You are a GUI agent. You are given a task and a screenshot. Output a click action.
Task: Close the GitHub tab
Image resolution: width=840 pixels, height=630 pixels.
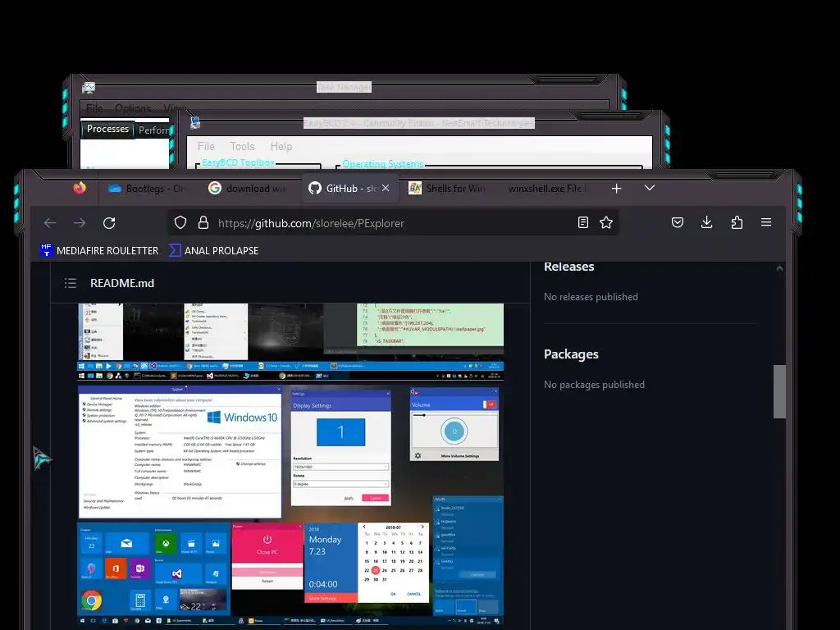[386, 188]
